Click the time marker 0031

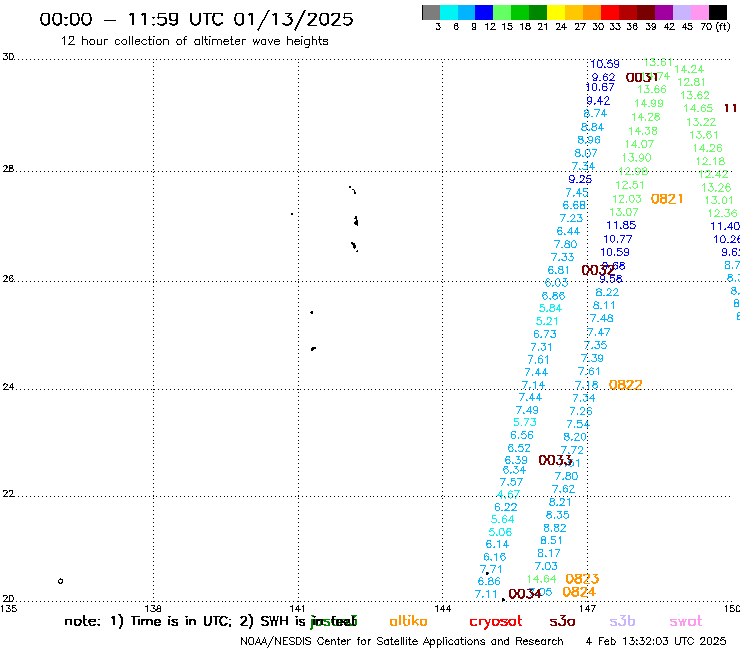(x=641, y=77)
